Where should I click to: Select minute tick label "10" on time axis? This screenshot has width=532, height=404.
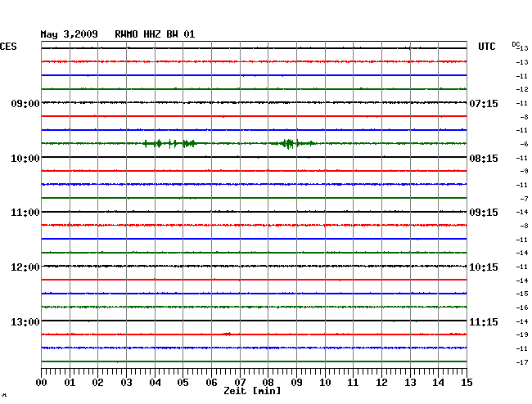[325, 383]
